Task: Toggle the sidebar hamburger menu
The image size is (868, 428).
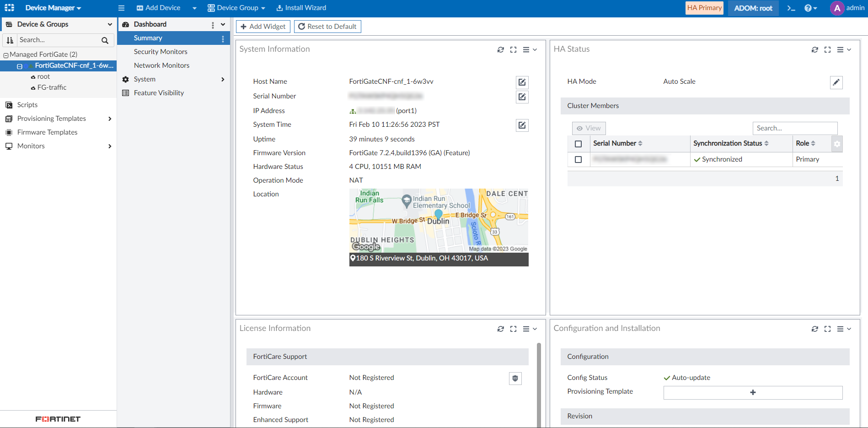Action: [x=121, y=8]
